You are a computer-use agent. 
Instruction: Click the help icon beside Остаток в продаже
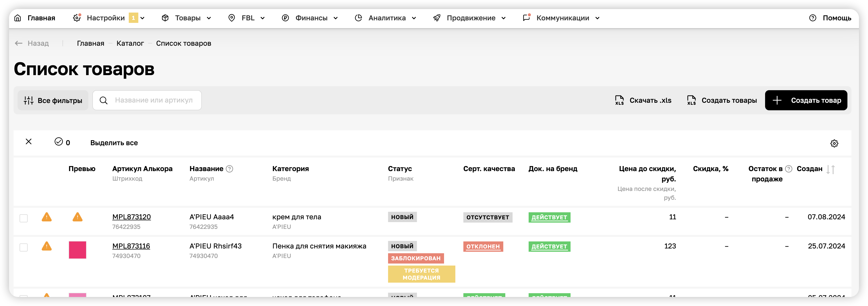tap(788, 169)
